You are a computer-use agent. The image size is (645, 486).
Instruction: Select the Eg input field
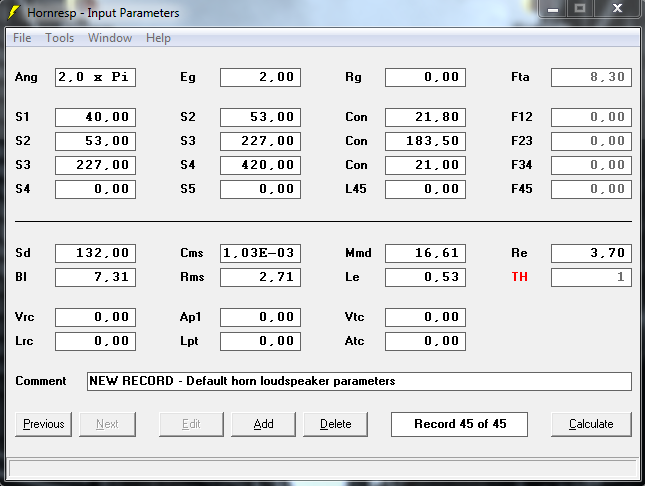[260, 77]
